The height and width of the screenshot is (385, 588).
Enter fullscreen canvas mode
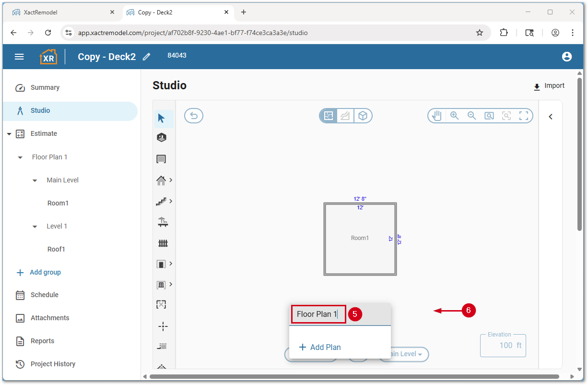(x=524, y=116)
